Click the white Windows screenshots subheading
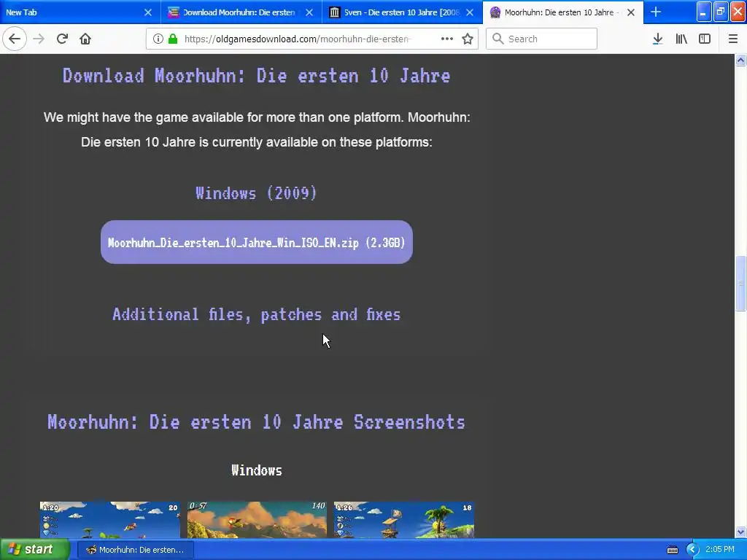Image resolution: width=747 pixels, height=560 pixels. (x=256, y=470)
